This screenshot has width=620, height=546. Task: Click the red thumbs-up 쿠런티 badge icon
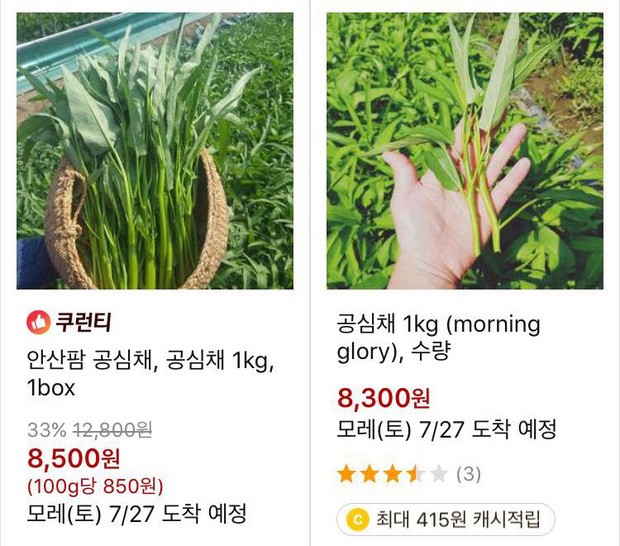coord(37,322)
